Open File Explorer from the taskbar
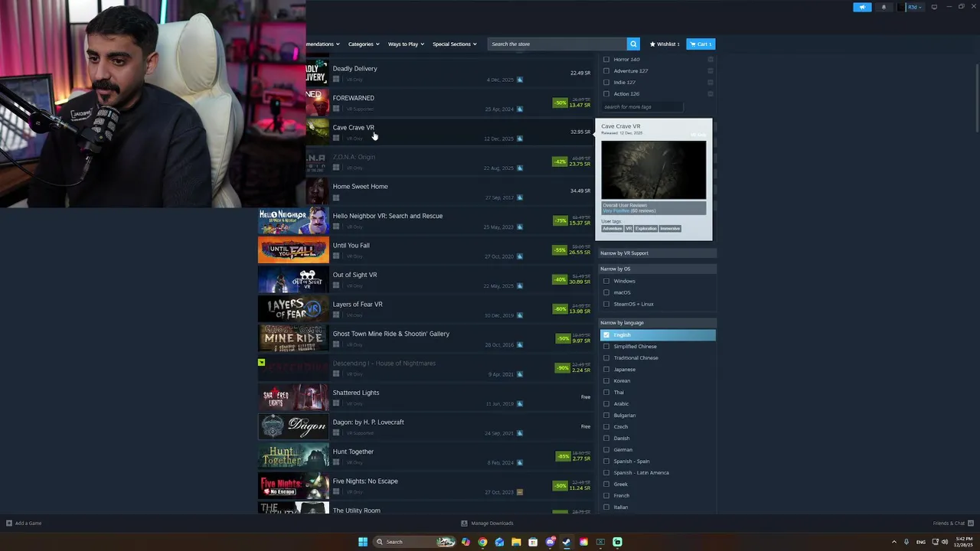This screenshot has width=980, height=551. pyautogui.click(x=516, y=542)
